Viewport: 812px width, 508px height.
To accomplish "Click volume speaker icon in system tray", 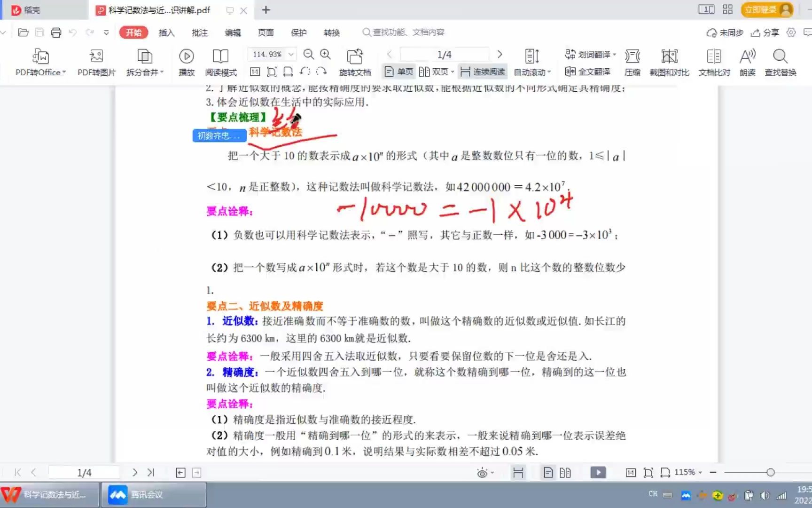I will point(765,495).
